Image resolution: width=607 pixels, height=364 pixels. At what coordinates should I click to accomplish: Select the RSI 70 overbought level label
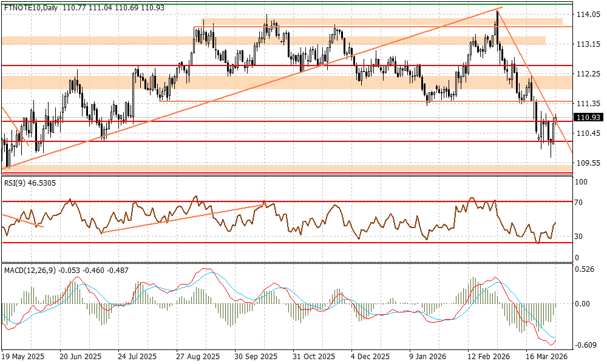[x=580, y=203]
